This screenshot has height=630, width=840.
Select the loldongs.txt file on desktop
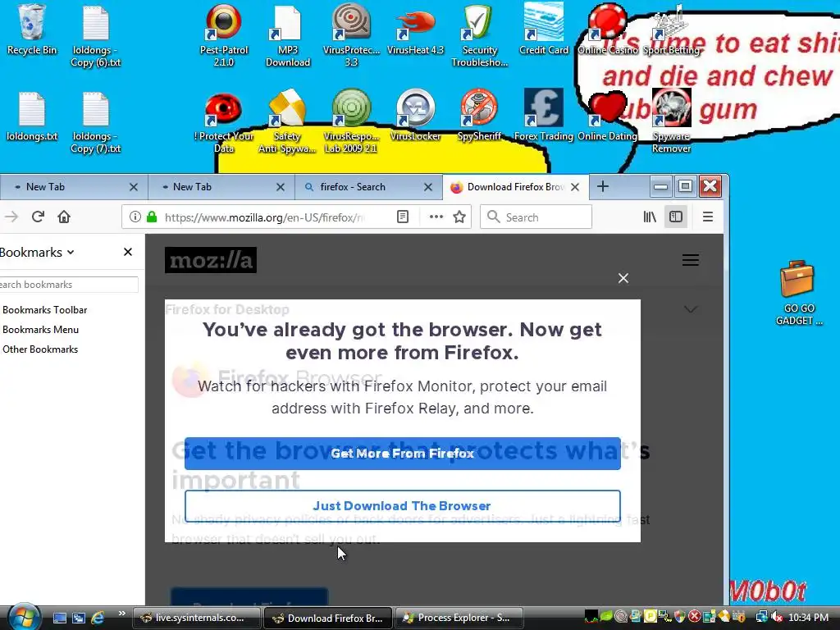coord(32,116)
